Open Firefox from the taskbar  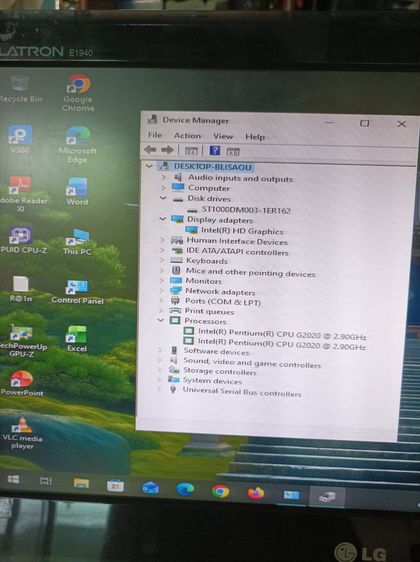(256, 493)
